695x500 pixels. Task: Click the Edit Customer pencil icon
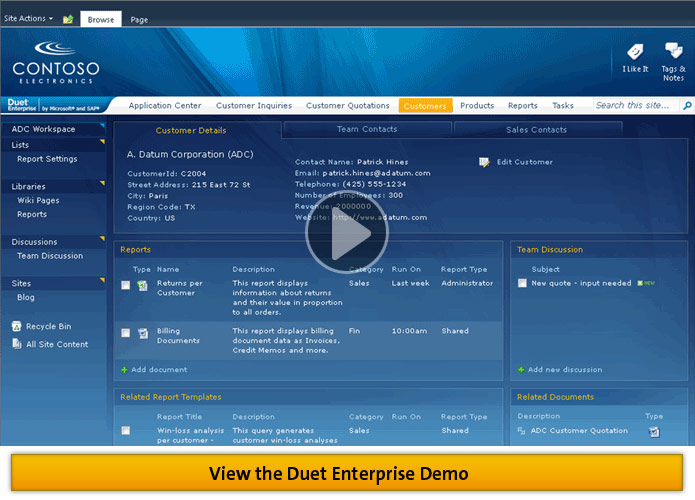pyautogui.click(x=484, y=162)
